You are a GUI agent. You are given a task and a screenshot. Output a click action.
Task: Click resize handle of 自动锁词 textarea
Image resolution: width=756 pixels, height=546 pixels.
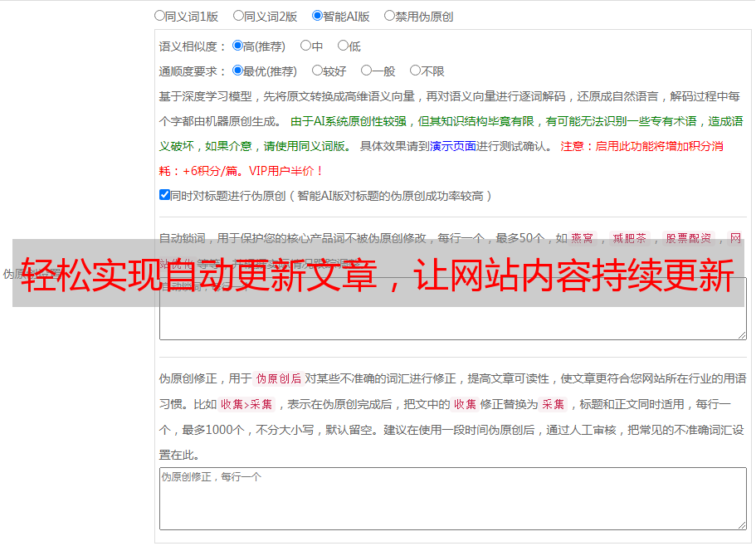pyautogui.click(x=742, y=335)
